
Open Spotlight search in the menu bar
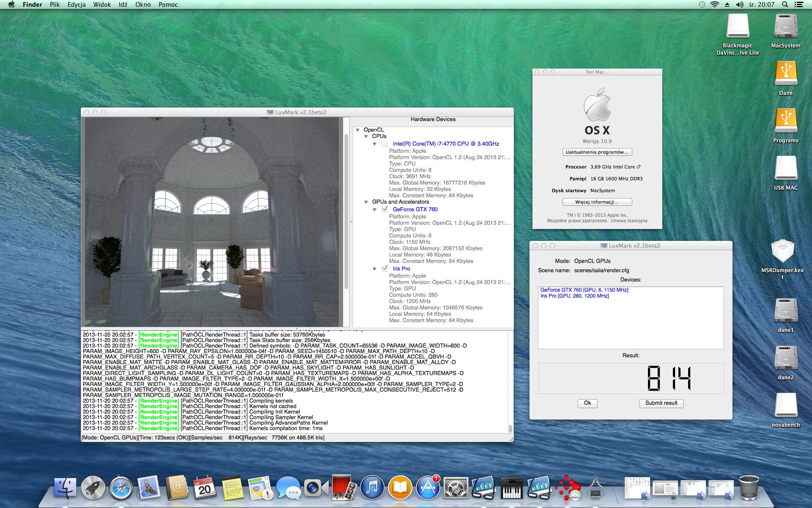(x=785, y=5)
